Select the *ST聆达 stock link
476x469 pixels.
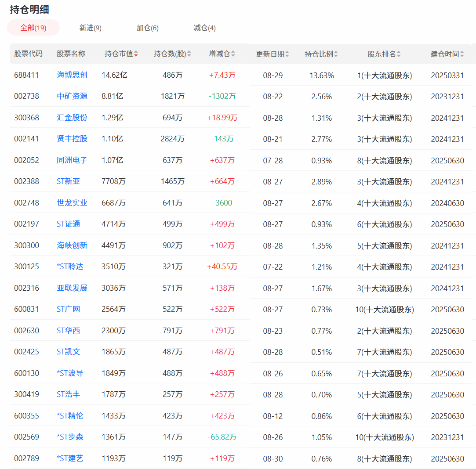[x=70, y=267]
